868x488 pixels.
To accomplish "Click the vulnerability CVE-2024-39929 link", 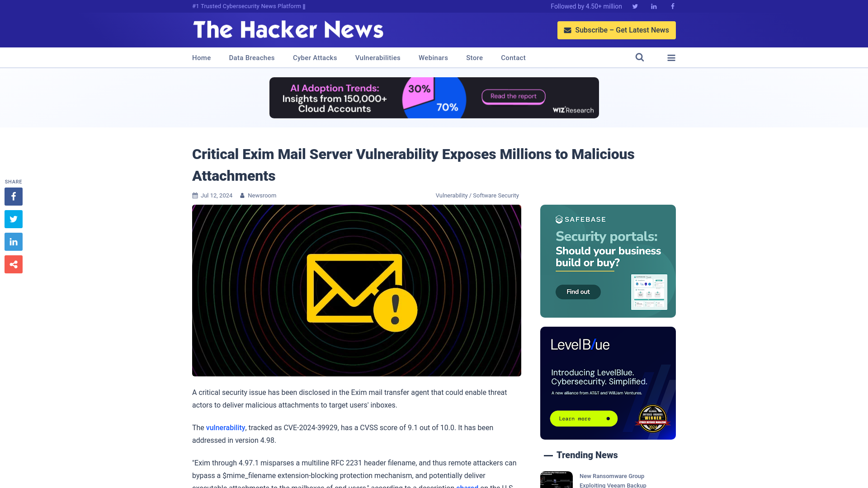I will [225, 428].
